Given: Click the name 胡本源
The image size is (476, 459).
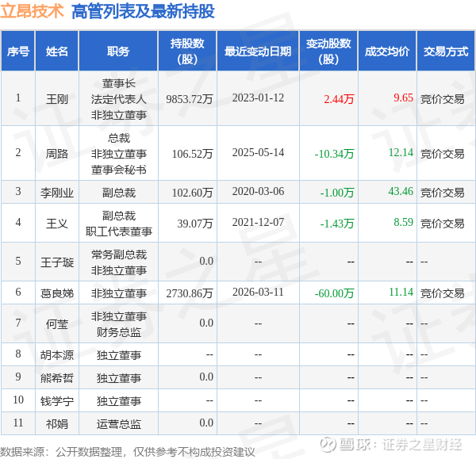Looking at the screenshot, I should (x=57, y=355).
